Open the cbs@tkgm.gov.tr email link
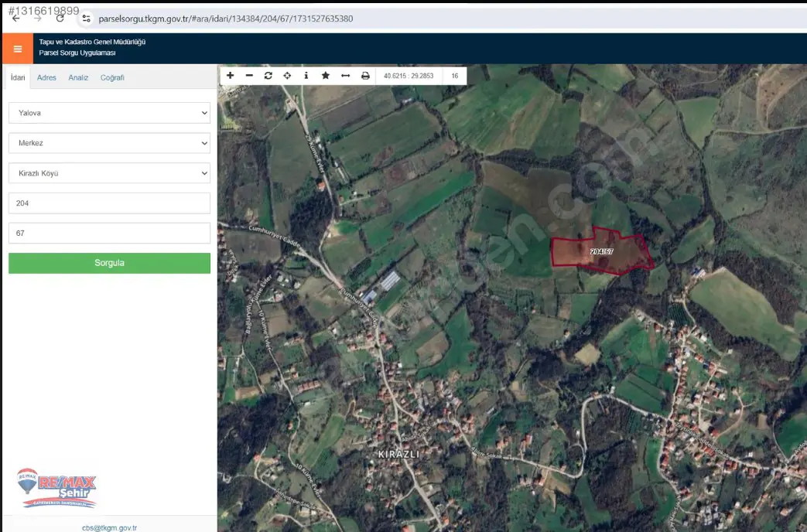807x532 pixels. point(110,527)
